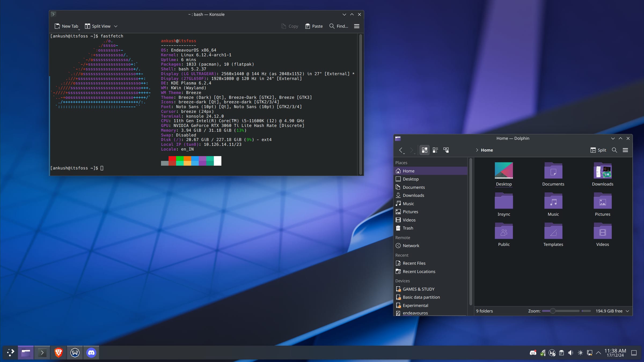Click Find search icon in Konsole
The width and height of the screenshot is (644, 362).
click(x=332, y=26)
